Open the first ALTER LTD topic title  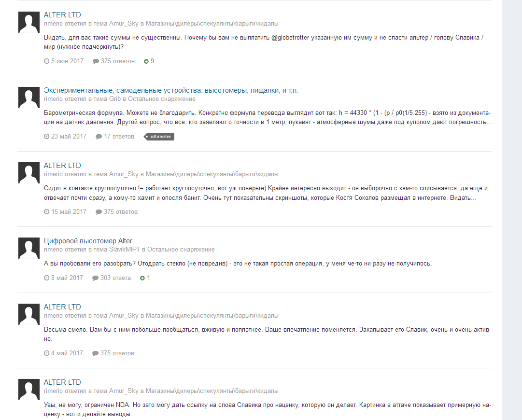point(62,15)
